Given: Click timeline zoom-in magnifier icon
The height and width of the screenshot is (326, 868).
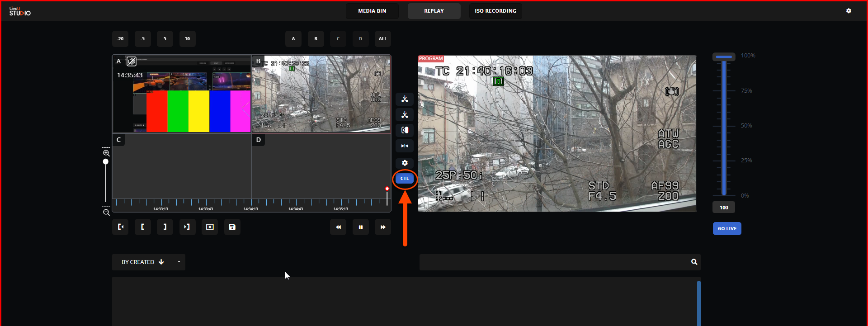Looking at the screenshot, I should point(106,153).
